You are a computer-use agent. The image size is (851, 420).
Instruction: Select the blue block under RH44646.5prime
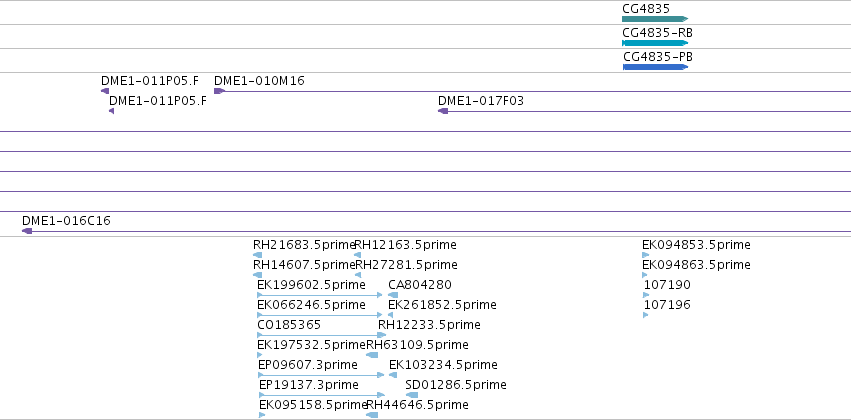[372, 416]
